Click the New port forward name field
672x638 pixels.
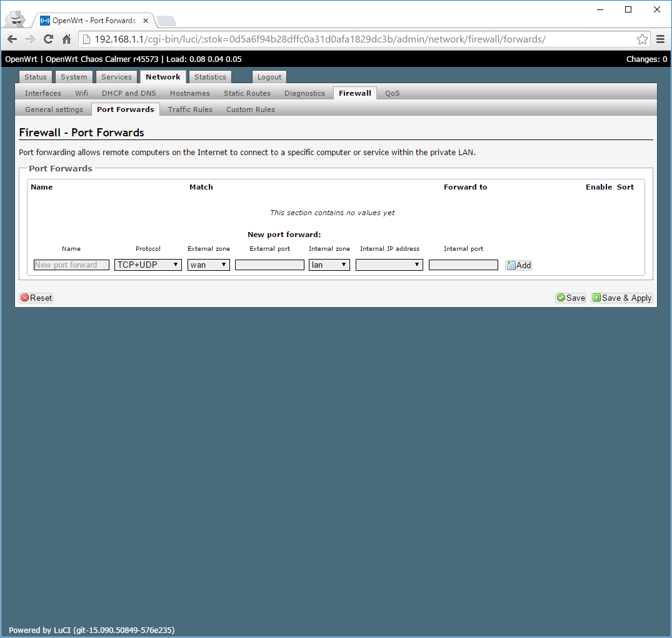point(71,265)
